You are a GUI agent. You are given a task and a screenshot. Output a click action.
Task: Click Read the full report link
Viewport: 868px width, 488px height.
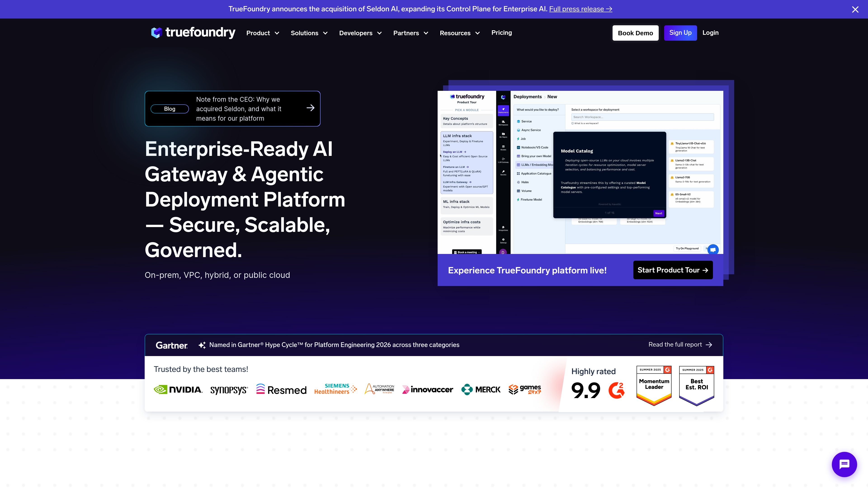click(680, 345)
